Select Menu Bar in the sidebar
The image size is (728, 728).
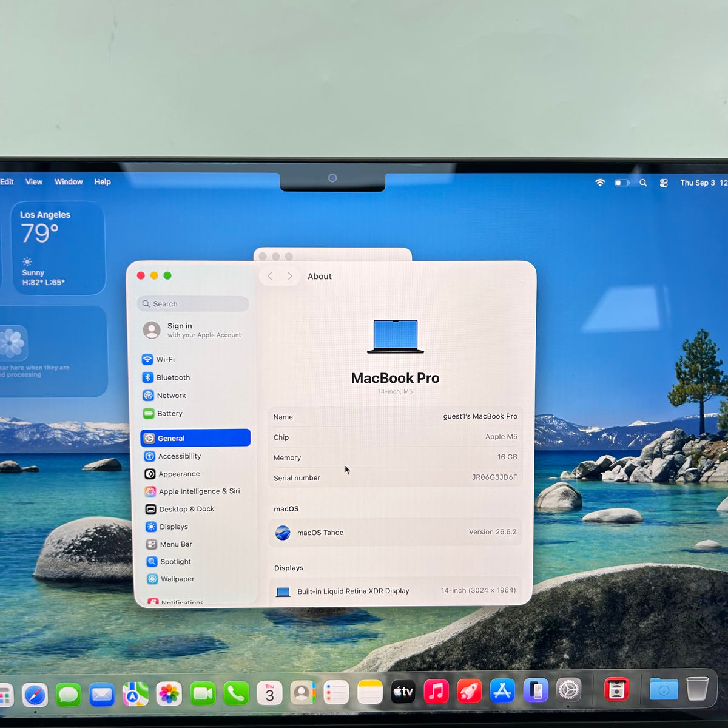(195, 544)
